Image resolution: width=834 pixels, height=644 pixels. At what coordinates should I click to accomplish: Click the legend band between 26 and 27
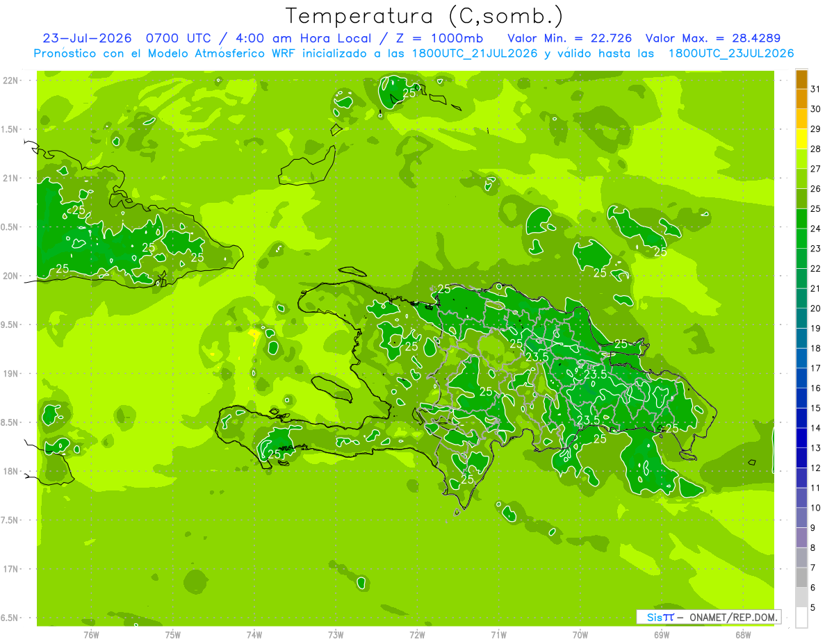click(x=801, y=179)
